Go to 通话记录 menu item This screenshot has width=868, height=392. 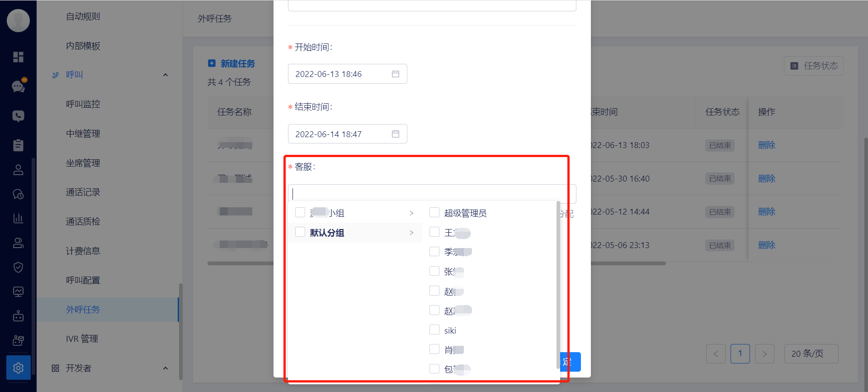[x=83, y=192]
